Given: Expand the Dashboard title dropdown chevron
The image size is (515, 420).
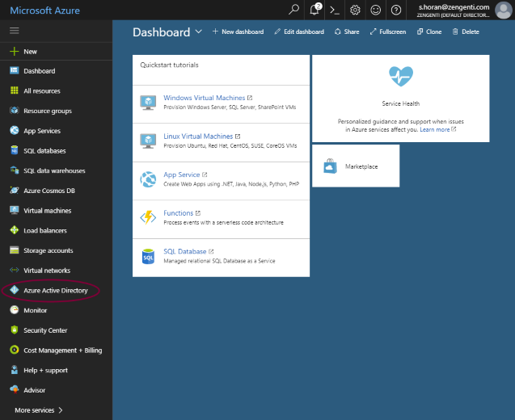Looking at the screenshot, I should click(198, 31).
